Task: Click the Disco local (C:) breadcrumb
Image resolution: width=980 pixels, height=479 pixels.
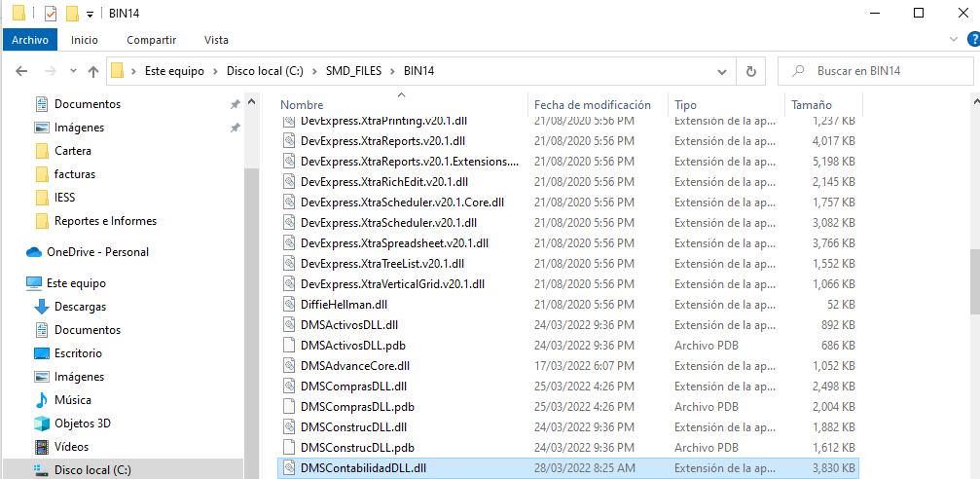Action: (x=265, y=71)
